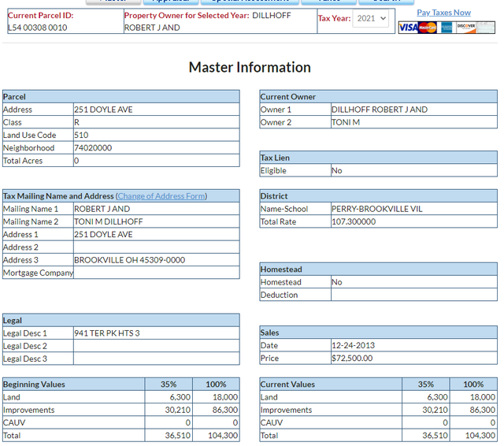The width and height of the screenshot is (504, 446).
Task: Select parcel address 251 DOYLE AVE
Action: [103, 110]
